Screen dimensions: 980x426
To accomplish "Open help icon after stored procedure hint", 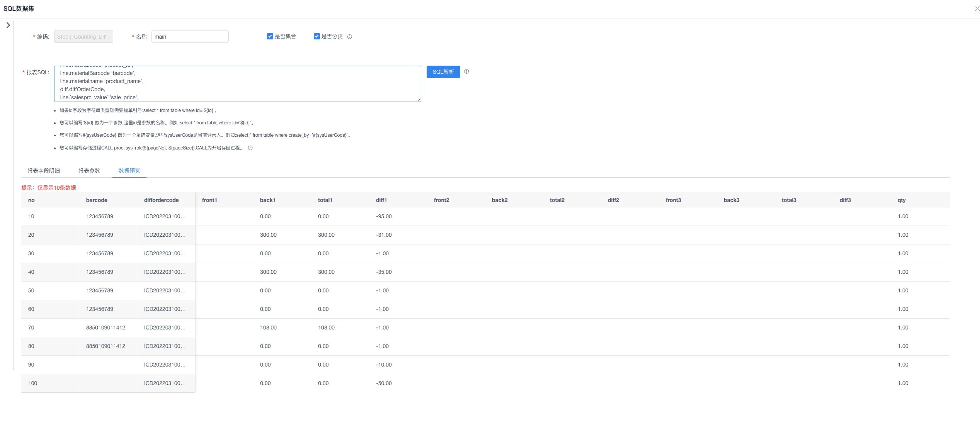I will (x=250, y=148).
